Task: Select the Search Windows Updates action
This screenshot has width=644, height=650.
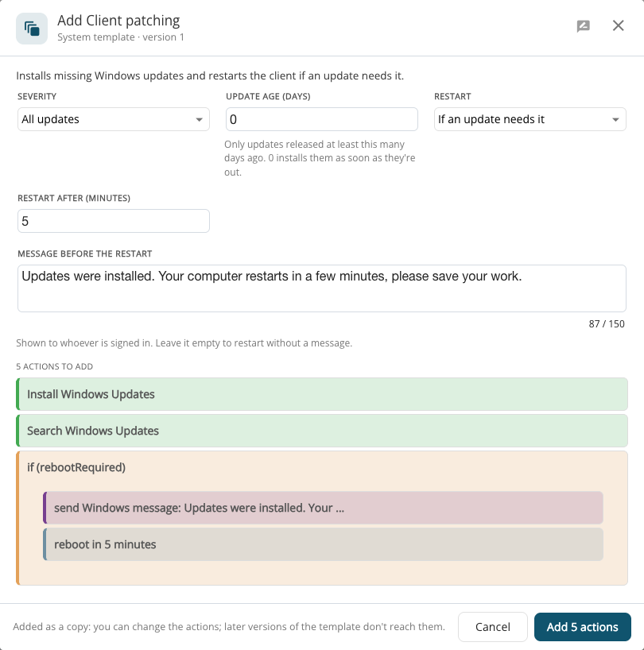Action: [322, 431]
